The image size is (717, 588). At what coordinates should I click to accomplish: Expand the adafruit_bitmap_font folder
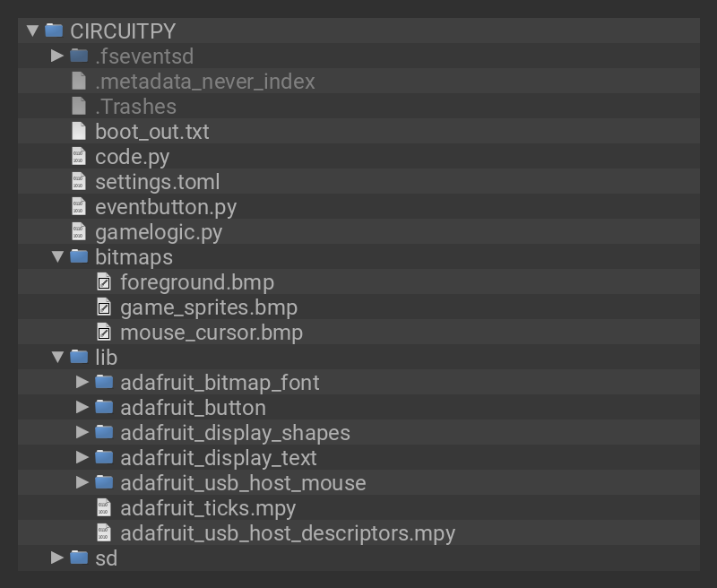tap(82, 383)
